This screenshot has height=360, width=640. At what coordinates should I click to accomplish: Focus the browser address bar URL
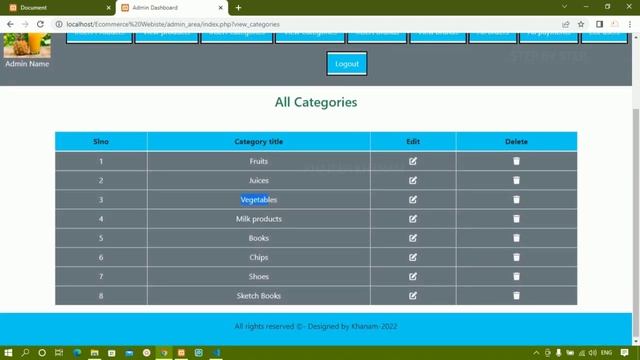173,24
